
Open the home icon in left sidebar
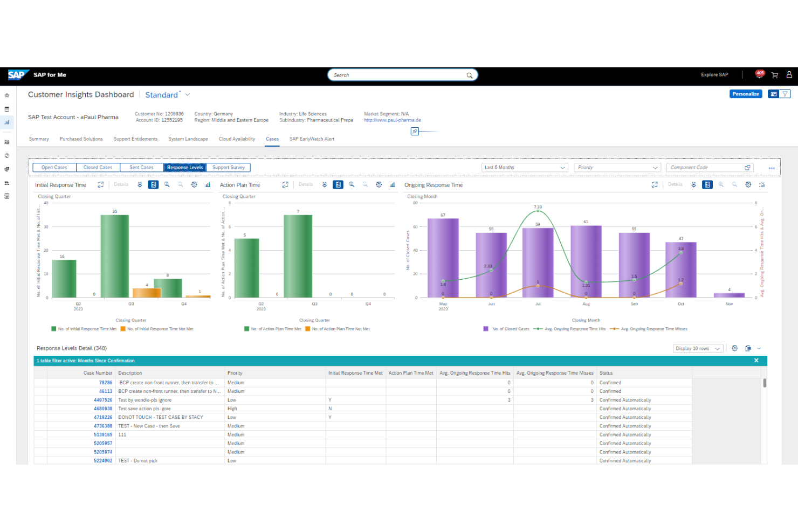[x=7, y=95]
